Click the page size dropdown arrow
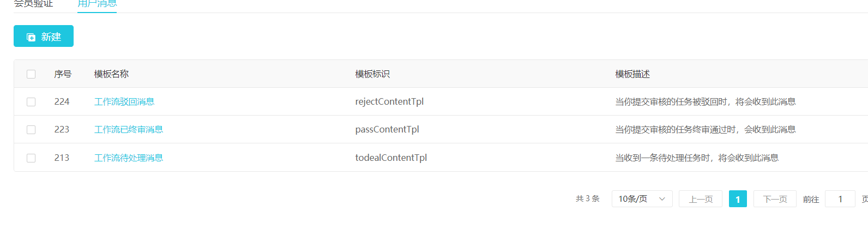The height and width of the screenshot is (229, 868). click(662, 199)
